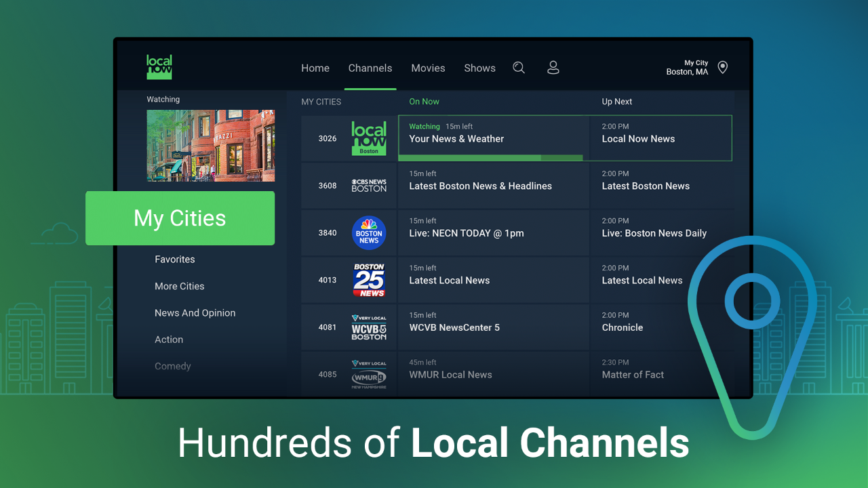The height and width of the screenshot is (488, 868).
Task: Open the Shows tab
Action: [x=479, y=68]
